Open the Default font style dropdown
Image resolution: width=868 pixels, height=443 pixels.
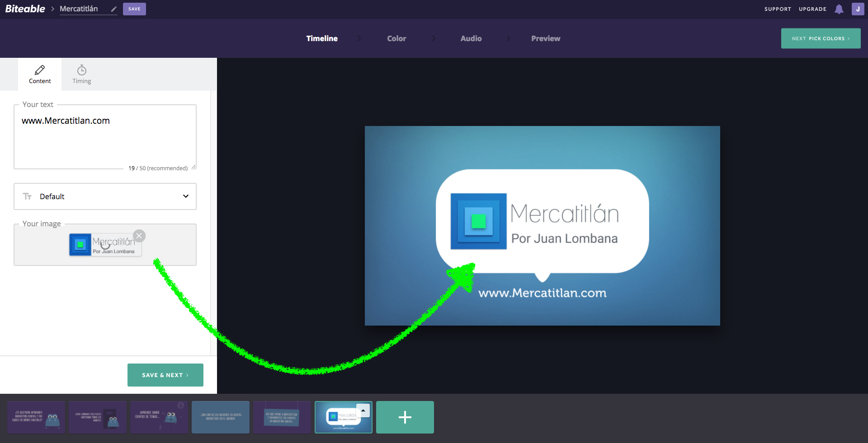(105, 196)
